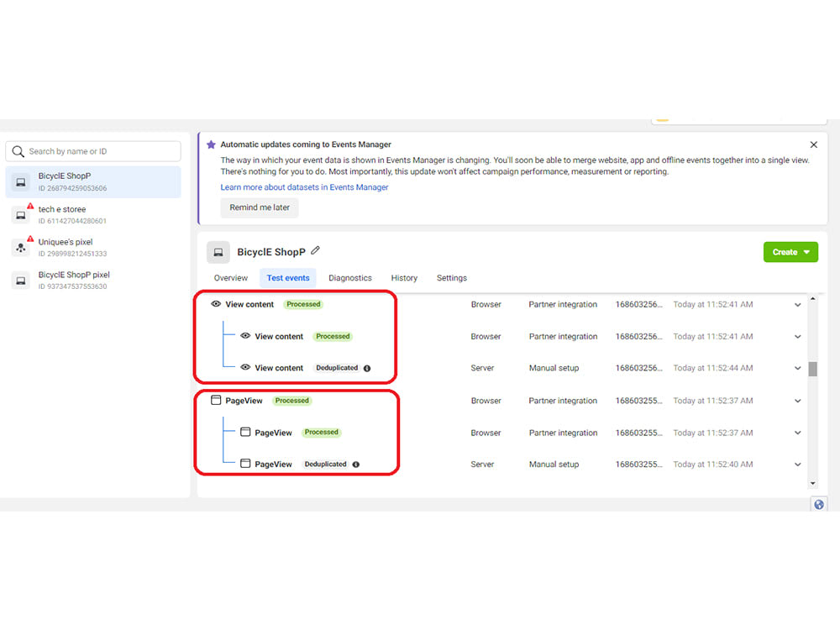Expand the first Browser Partner integration row

click(796, 304)
